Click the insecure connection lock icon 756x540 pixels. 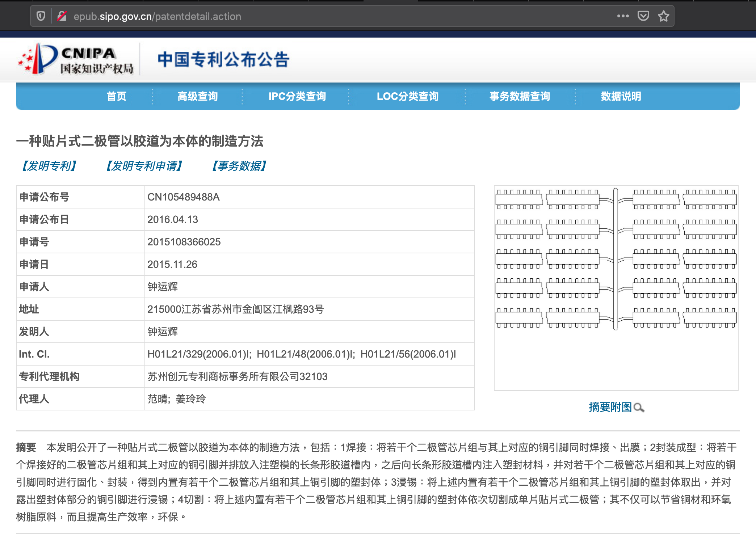[x=62, y=16]
